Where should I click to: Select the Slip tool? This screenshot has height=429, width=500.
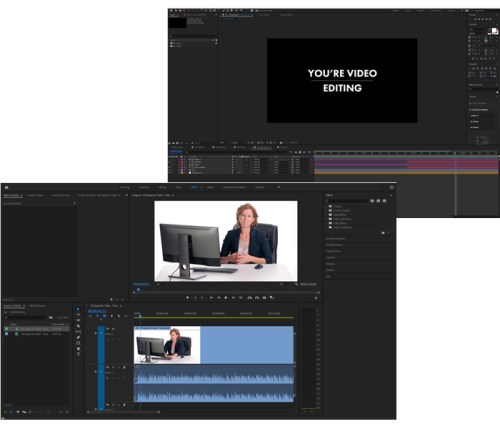point(78,332)
